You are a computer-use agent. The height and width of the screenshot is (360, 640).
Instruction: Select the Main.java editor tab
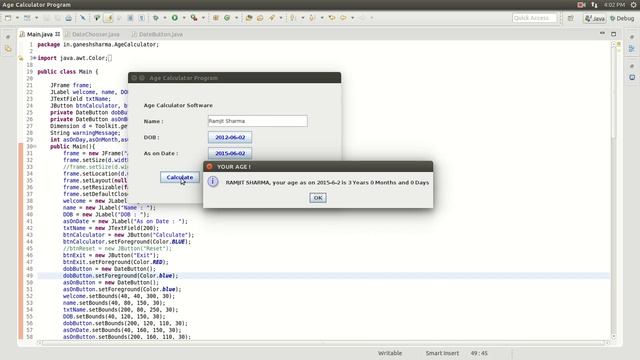[x=40, y=34]
